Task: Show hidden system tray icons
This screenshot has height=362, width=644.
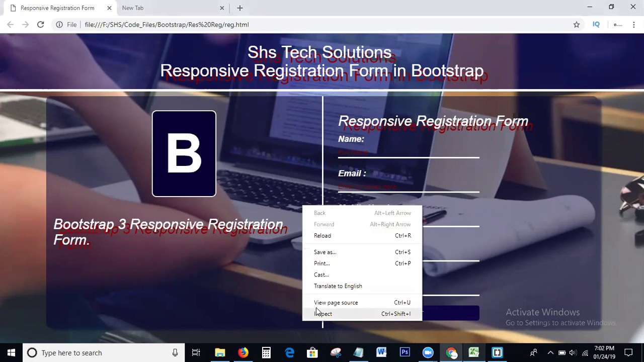Action: (x=550, y=352)
